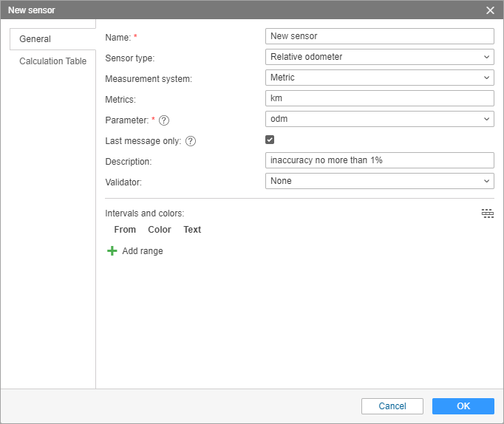The image size is (504, 424).
Task: Open the Measurement system dropdown
Action: pyautogui.click(x=380, y=78)
